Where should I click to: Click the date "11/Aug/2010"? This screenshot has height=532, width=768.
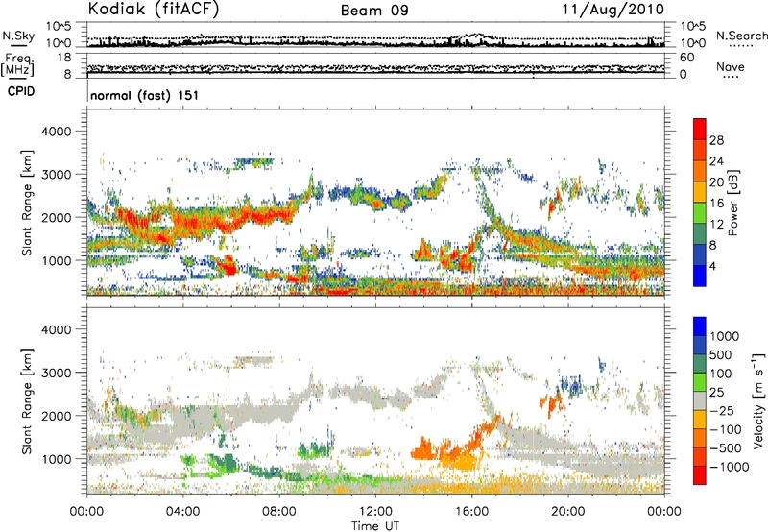tap(613, 10)
